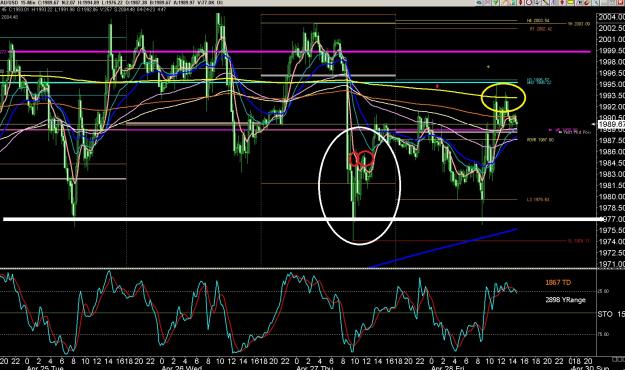Viewport: 625px width, 370px height.
Task: Click the clock icon in top toolbar
Action: click(x=529, y=2)
